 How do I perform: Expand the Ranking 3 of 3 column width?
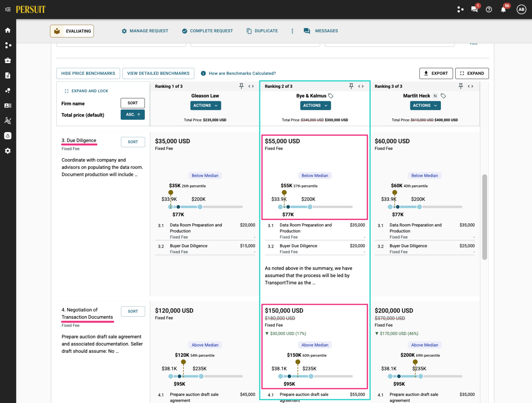[x=471, y=86]
